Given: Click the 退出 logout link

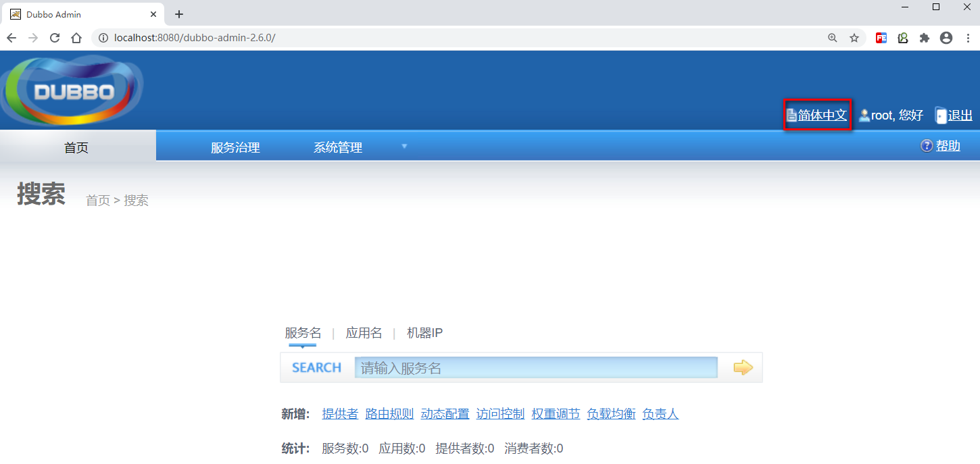Looking at the screenshot, I should pyautogui.click(x=960, y=115).
